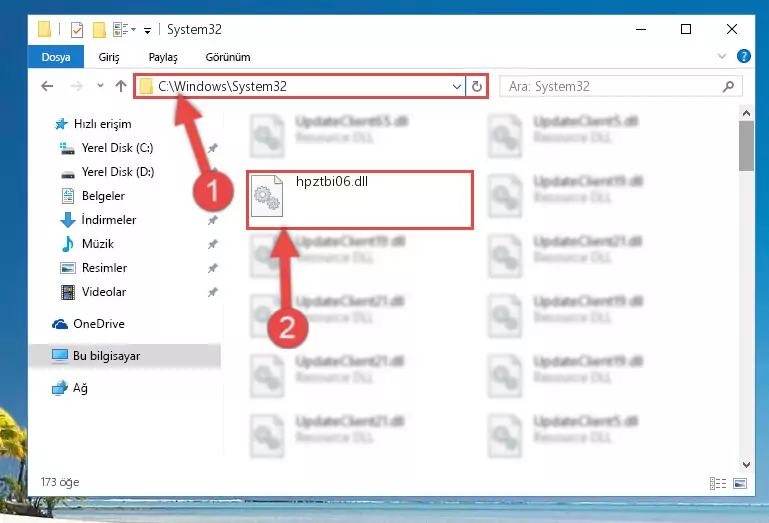Open the Paylaş ribbon tab
Image resolution: width=769 pixels, height=523 pixels.
pos(163,57)
